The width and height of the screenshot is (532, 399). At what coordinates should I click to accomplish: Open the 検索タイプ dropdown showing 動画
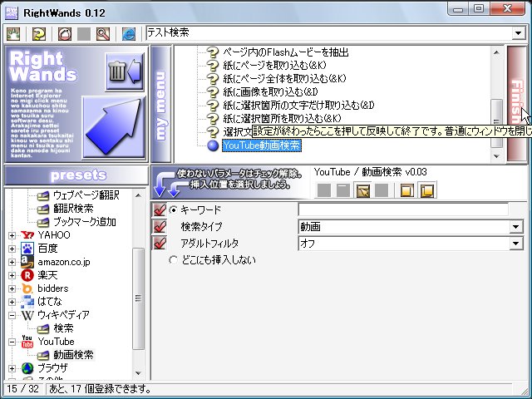515,227
